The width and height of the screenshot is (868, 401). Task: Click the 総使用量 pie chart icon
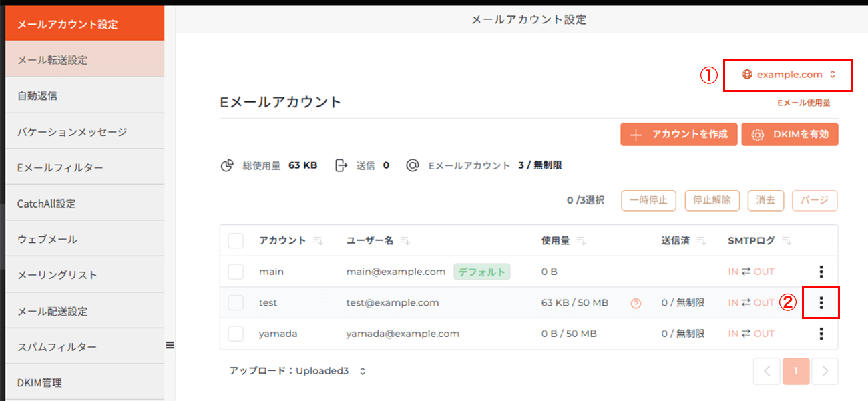[x=227, y=165]
